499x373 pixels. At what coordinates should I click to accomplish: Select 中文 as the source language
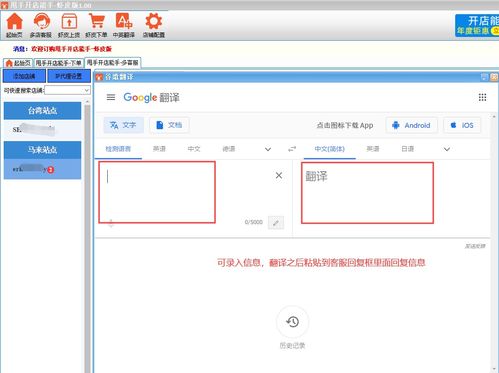click(x=194, y=149)
